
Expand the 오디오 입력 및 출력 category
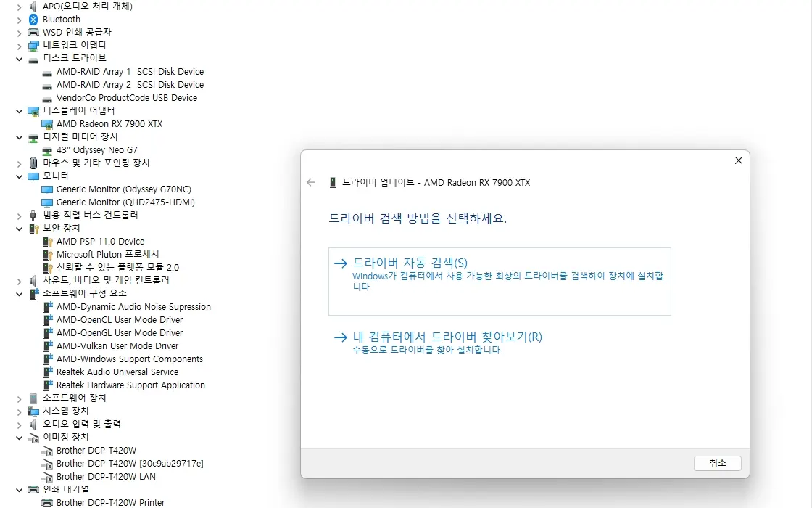point(19,425)
